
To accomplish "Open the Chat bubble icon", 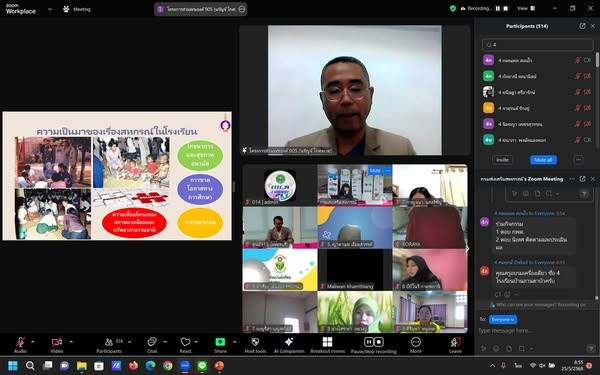I will click(x=152, y=342).
